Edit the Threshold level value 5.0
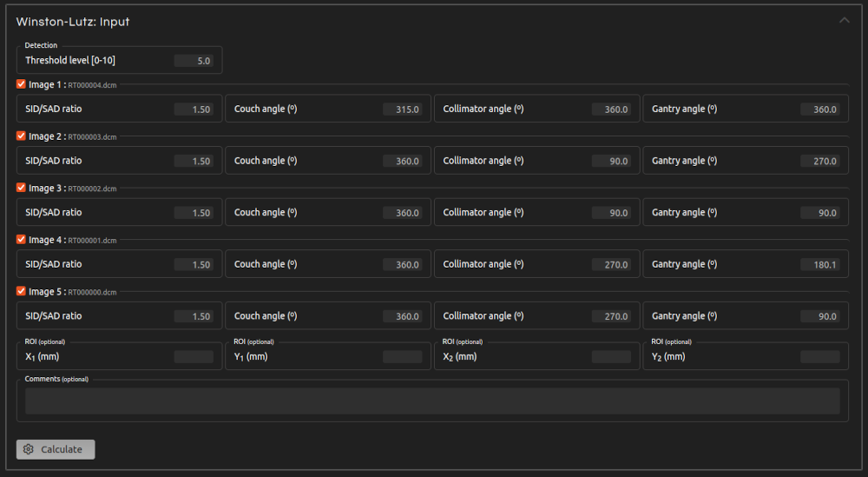This screenshot has height=477, width=868. tap(194, 61)
